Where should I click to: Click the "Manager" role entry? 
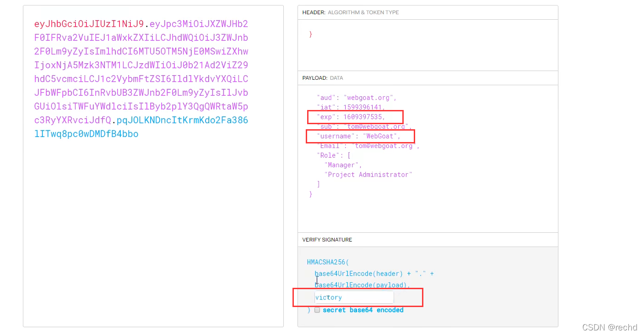pos(343,165)
